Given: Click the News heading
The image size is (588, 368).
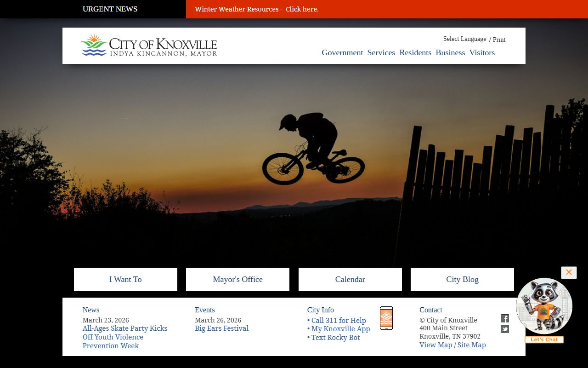Looking at the screenshot, I should (x=91, y=310).
